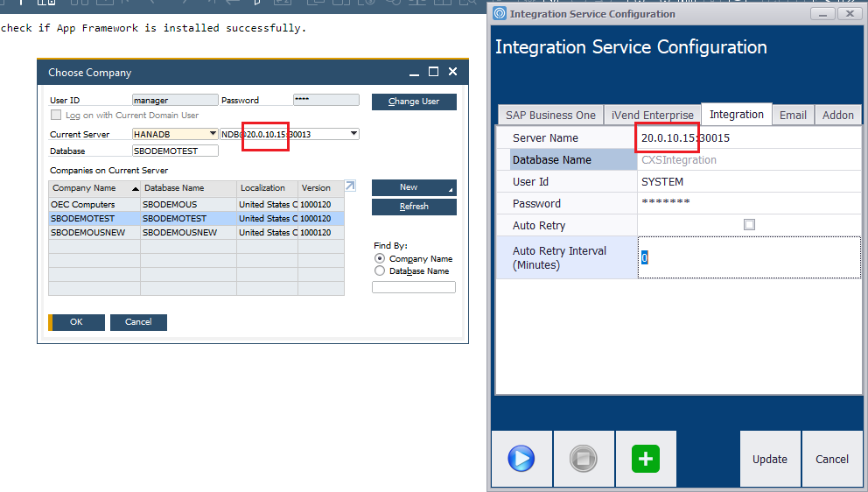The image size is (868, 492).
Task: Click the Integration Service Configuration title icon
Action: (500, 13)
